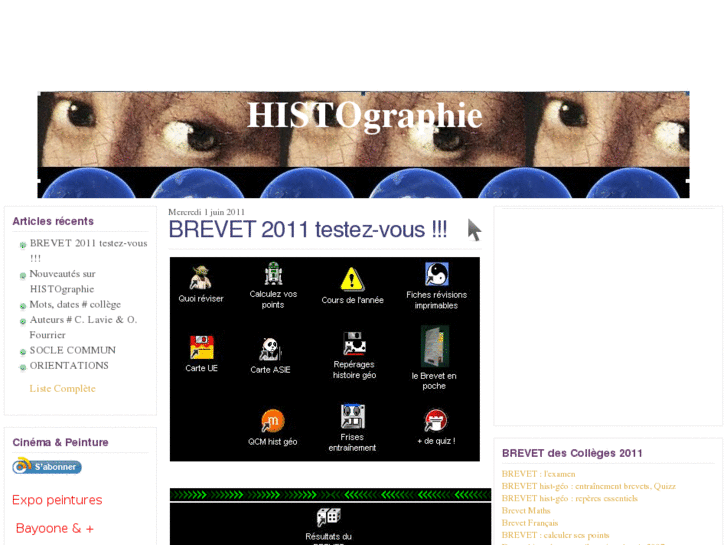Click the R2-D2 'Calculez vos points' icon
This screenshot has height=545, width=727.
click(273, 274)
